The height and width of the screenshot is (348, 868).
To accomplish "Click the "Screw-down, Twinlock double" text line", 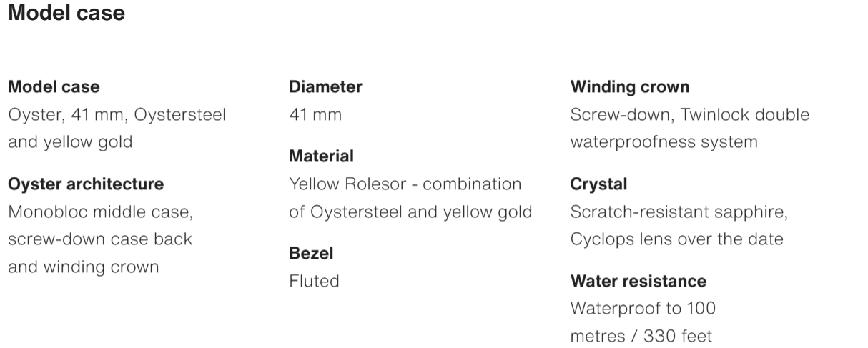I will (x=690, y=114).
